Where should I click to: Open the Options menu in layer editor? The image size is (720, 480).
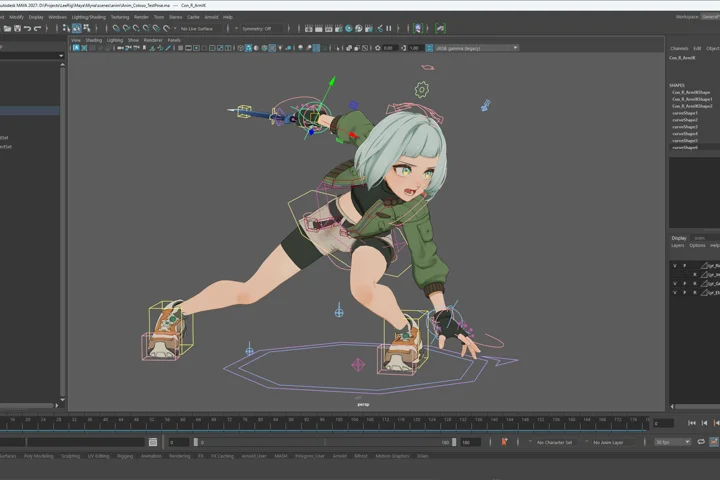click(697, 245)
